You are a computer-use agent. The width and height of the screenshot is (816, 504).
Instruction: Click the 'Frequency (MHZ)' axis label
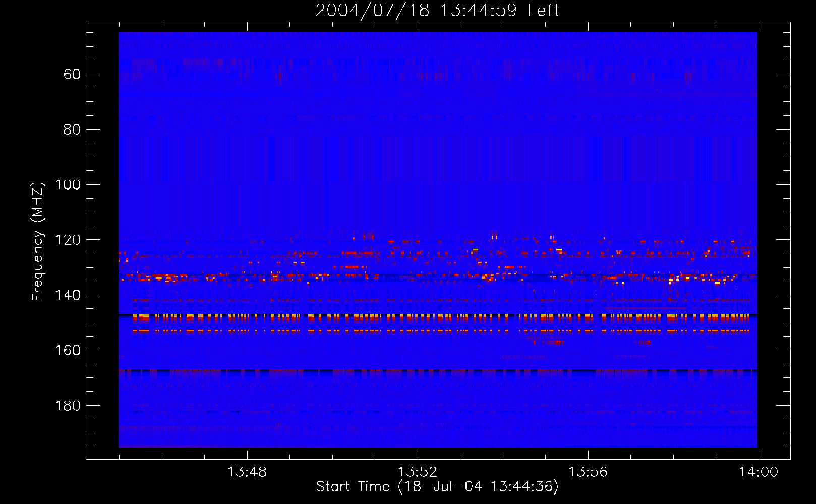click(x=38, y=241)
